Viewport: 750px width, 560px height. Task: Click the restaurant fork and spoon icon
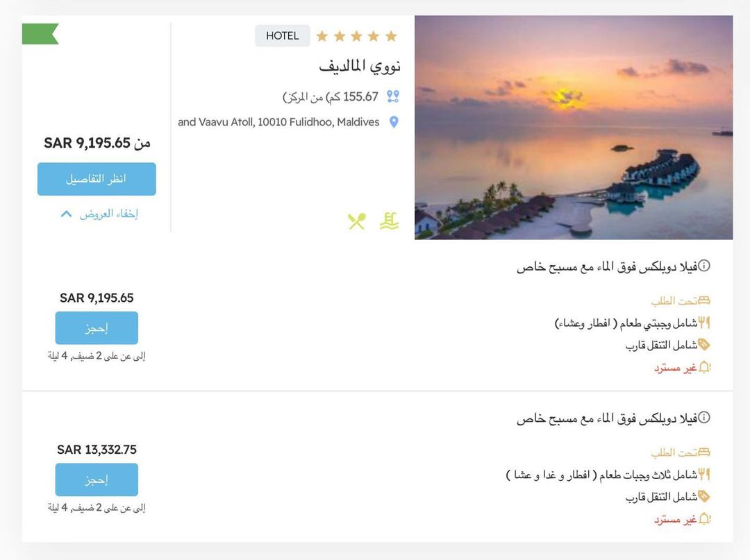click(x=357, y=221)
